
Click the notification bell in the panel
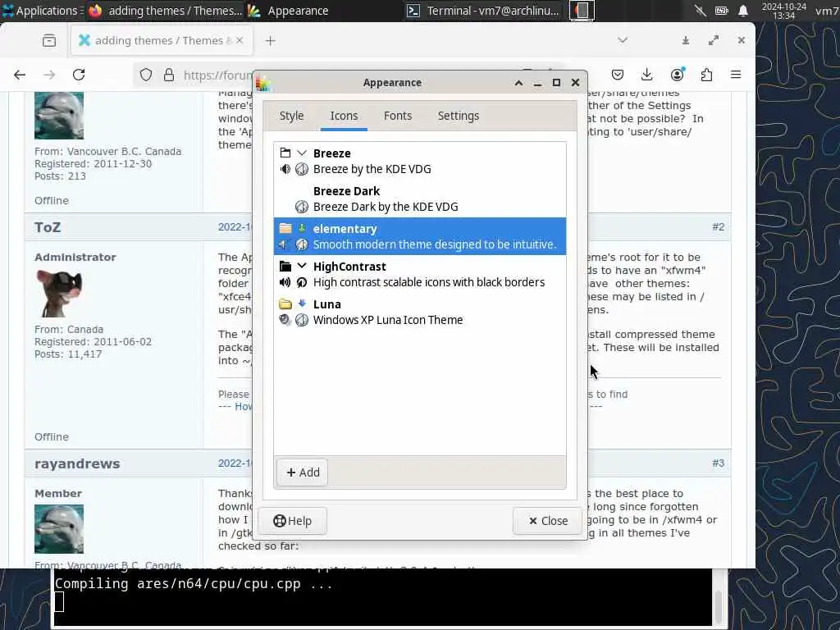(743, 11)
